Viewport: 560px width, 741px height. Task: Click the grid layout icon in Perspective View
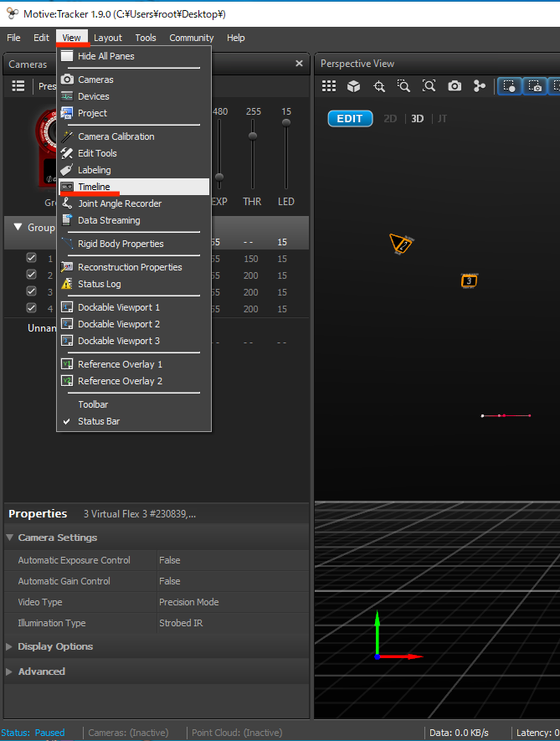pyautogui.click(x=329, y=86)
